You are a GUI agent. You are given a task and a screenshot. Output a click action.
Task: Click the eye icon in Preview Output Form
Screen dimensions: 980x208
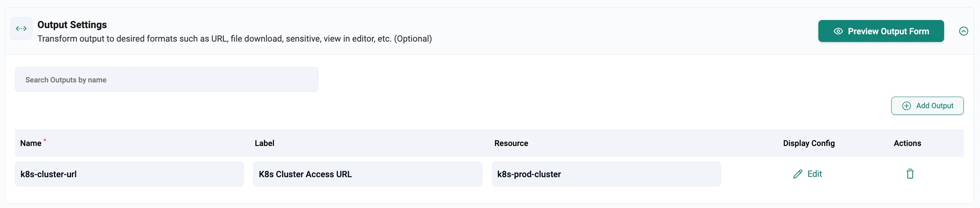point(838,31)
